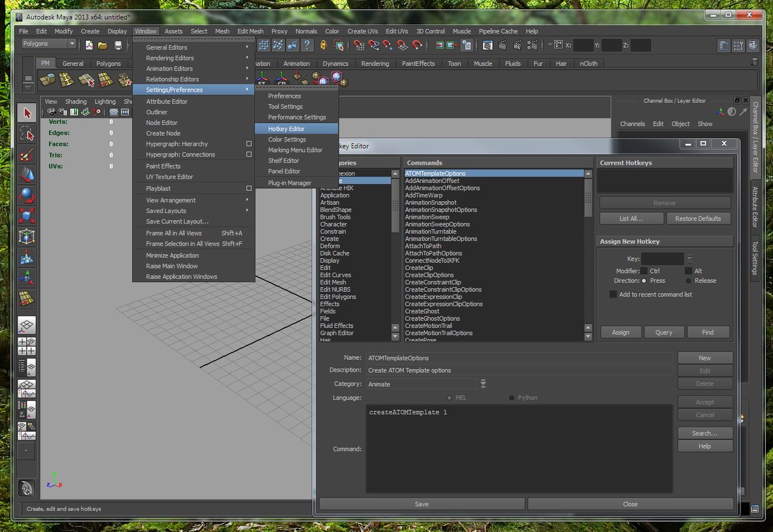Viewport: 773px width, 532px height.
Task: Open Hypergraph: Connections option box
Action: (248, 155)
